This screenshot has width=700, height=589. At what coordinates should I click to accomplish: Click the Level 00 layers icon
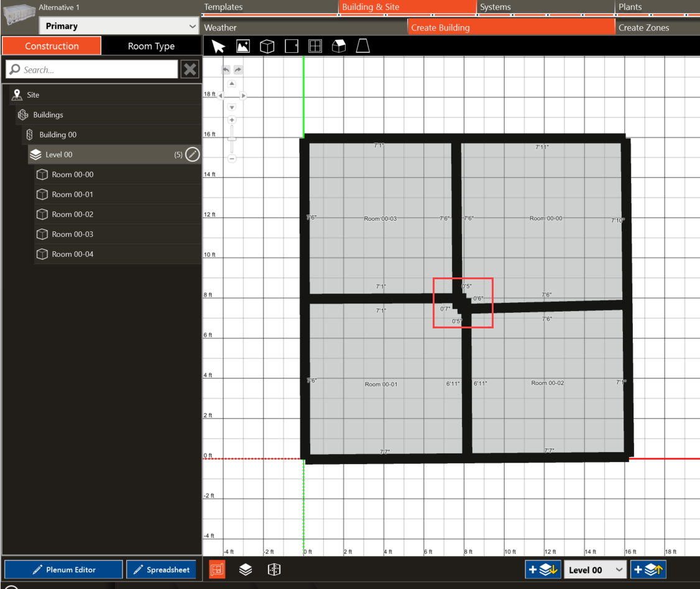[x=35, y=154]
